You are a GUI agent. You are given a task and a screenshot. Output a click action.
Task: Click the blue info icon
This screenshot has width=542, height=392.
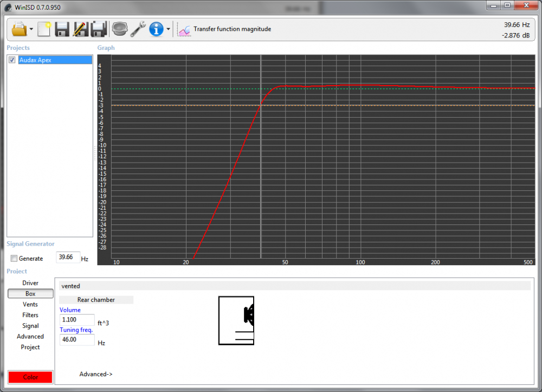pyautogui.click(x=156, y=29)
